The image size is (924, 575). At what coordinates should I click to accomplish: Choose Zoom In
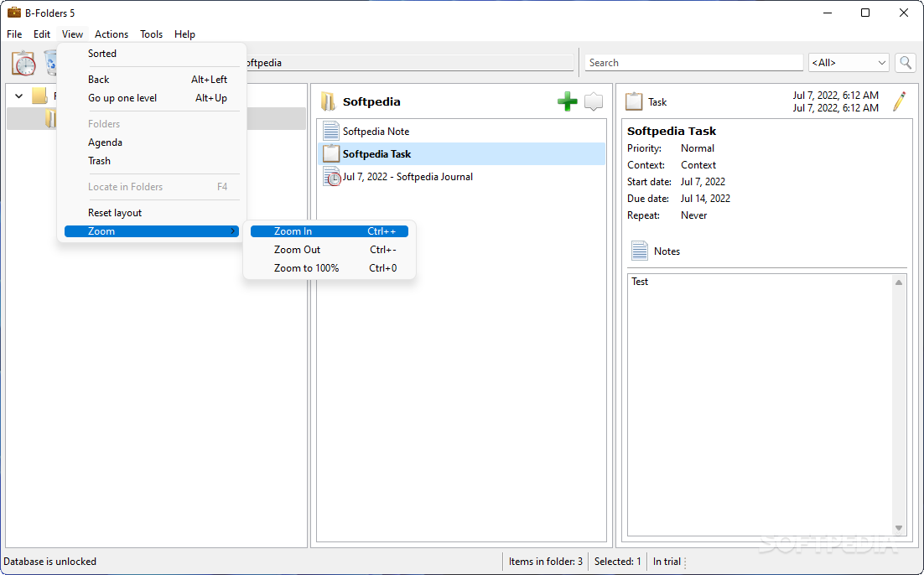[330, 231]
